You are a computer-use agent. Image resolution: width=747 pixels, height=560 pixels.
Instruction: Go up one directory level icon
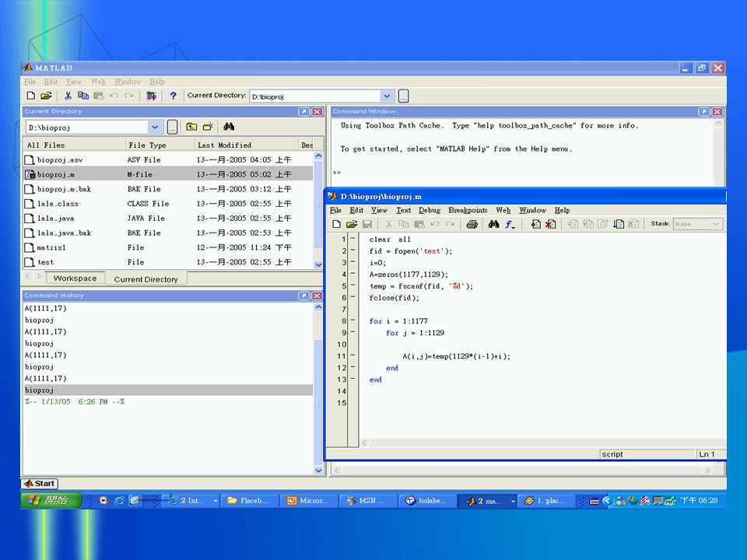point(191,127)
